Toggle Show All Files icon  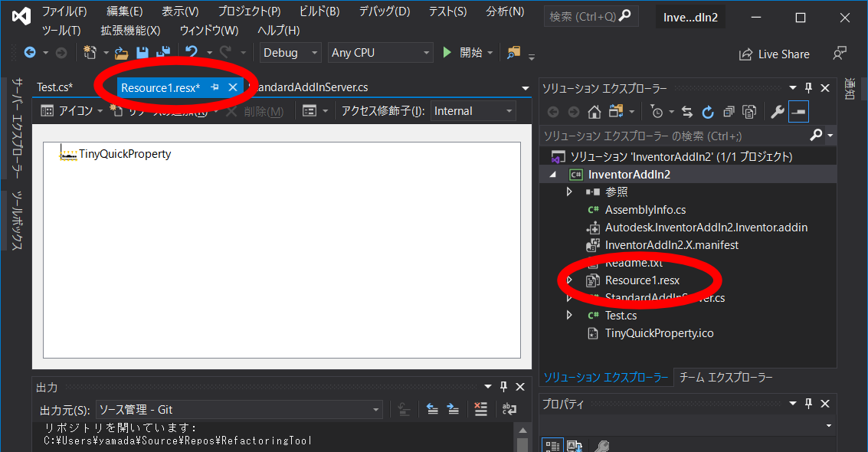[x=749, y=112]
